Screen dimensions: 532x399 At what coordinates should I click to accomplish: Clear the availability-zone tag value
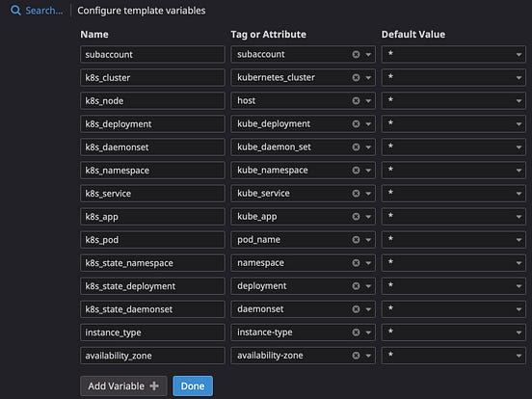click(x=356, y=356)
